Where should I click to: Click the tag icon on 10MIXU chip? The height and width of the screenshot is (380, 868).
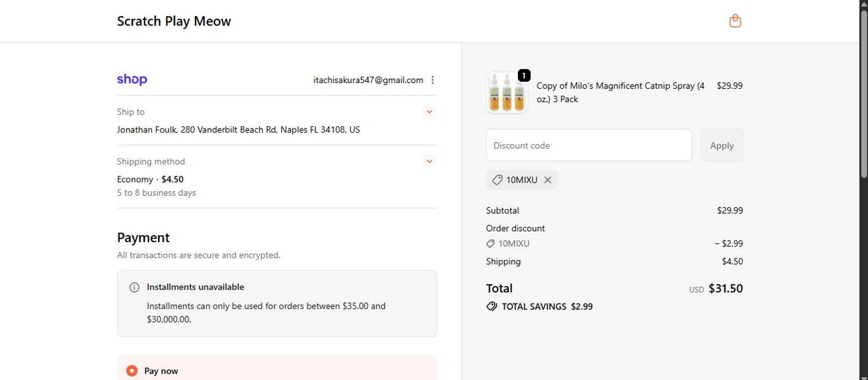coord(497,180)
